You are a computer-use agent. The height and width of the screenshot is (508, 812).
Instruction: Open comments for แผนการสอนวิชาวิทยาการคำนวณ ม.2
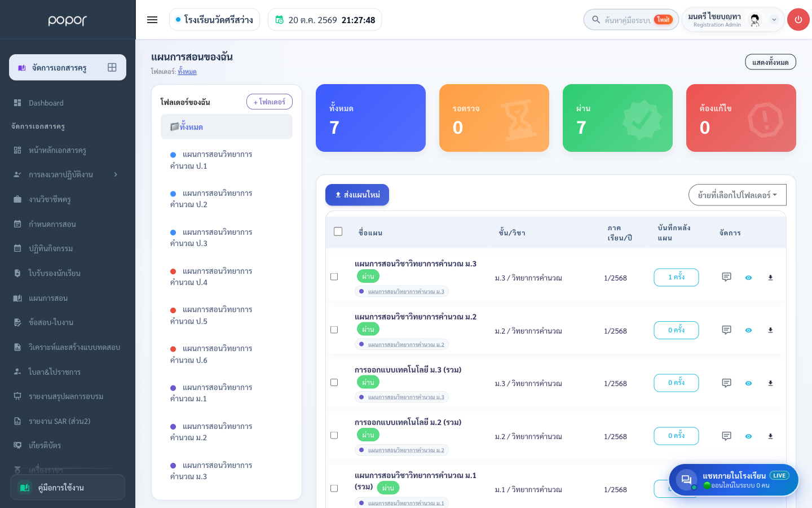point(726,330)
